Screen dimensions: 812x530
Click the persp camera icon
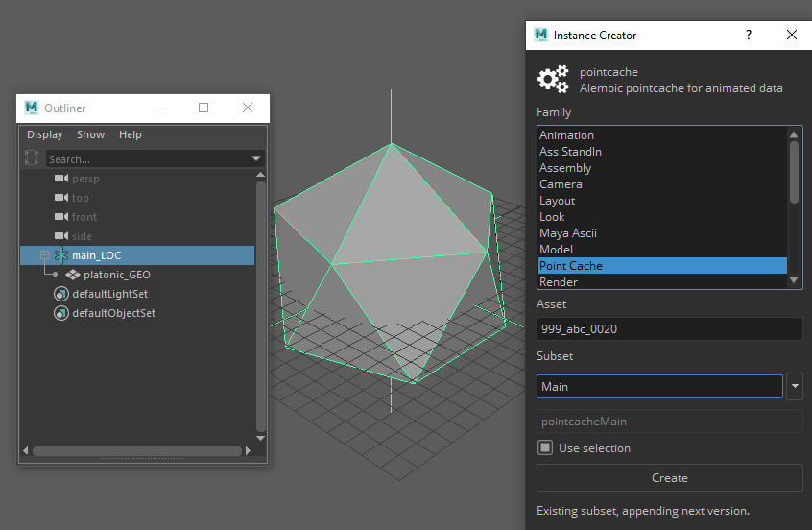point(61,179)
